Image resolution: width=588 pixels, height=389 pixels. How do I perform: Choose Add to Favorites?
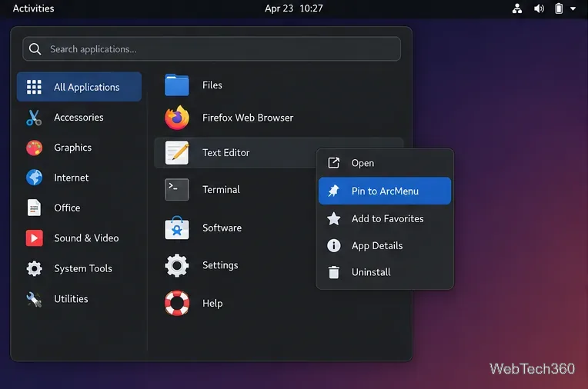click(385, 218)
